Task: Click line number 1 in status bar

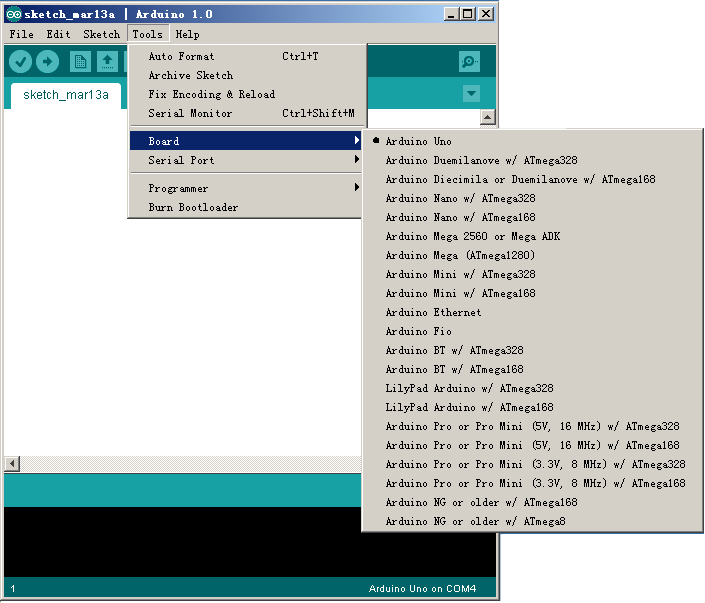Action: coord(13,589)
